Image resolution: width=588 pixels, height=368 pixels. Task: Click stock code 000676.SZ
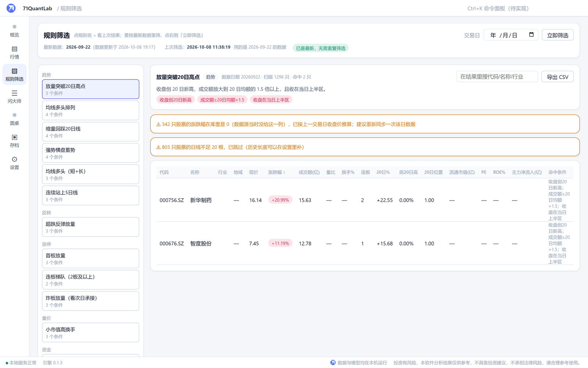pos(172,244)
